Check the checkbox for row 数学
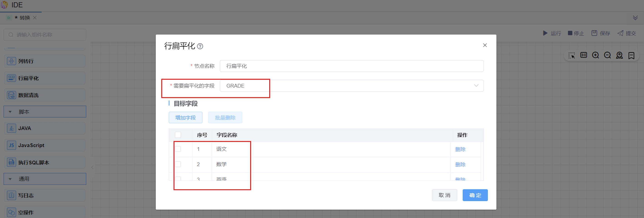Screen dimensions: 644x218 178,164
